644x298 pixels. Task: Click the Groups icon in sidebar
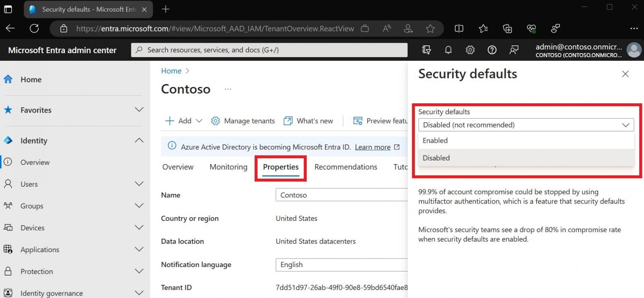click(8, 206)
